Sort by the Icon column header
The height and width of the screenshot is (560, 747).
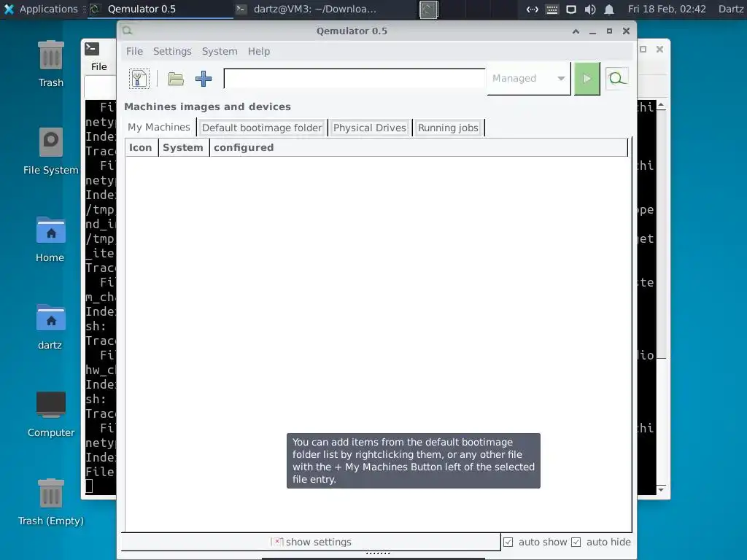tap(141, 147)
